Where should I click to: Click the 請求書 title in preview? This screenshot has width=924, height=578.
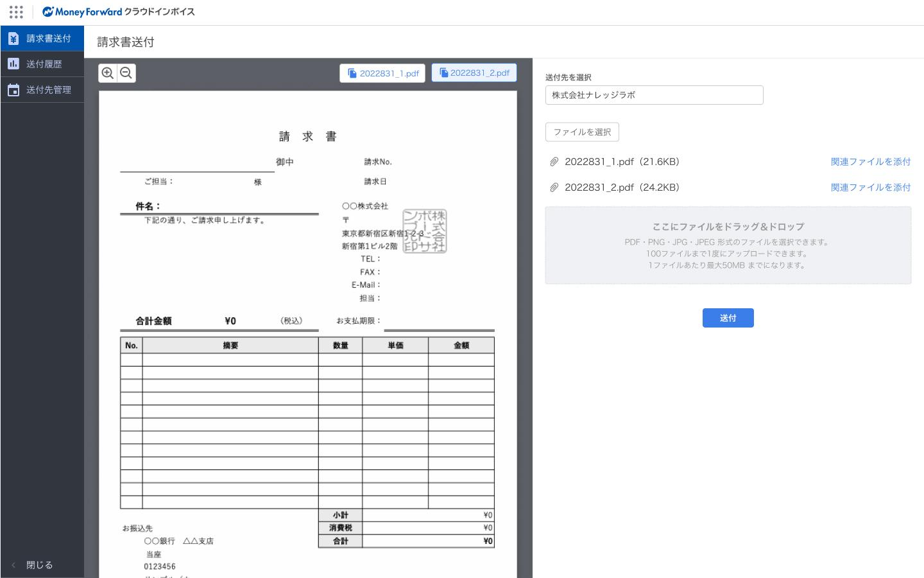tap(308, 136)
